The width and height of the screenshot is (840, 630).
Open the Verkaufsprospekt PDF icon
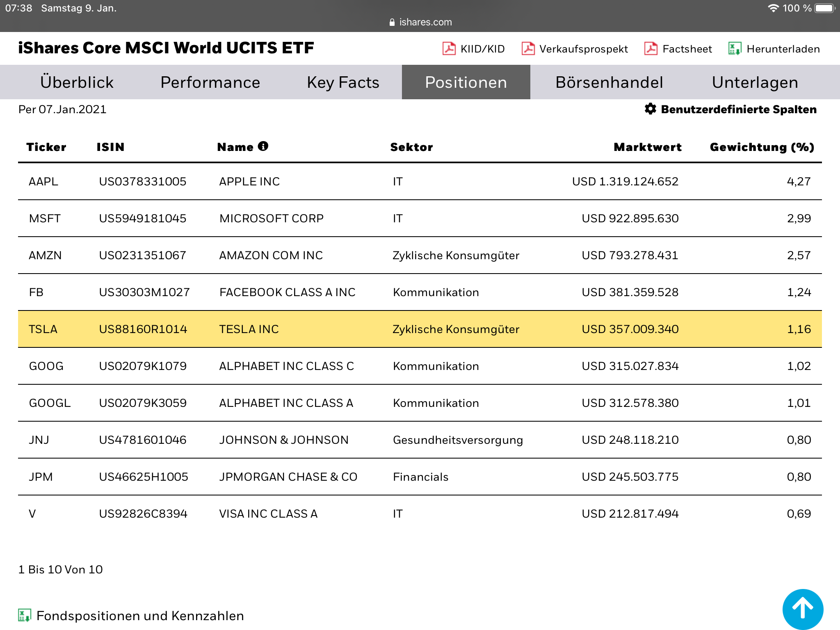pos(528,48)
